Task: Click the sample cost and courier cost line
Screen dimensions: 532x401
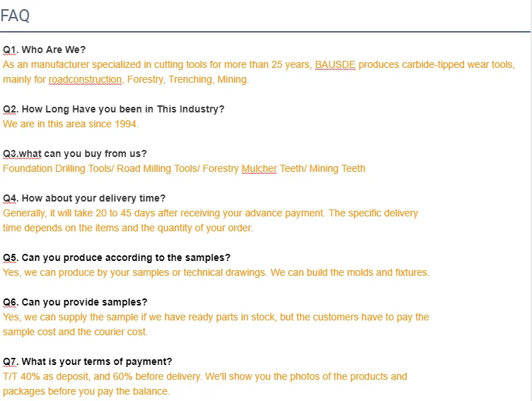Action: (x=75, y=332)
